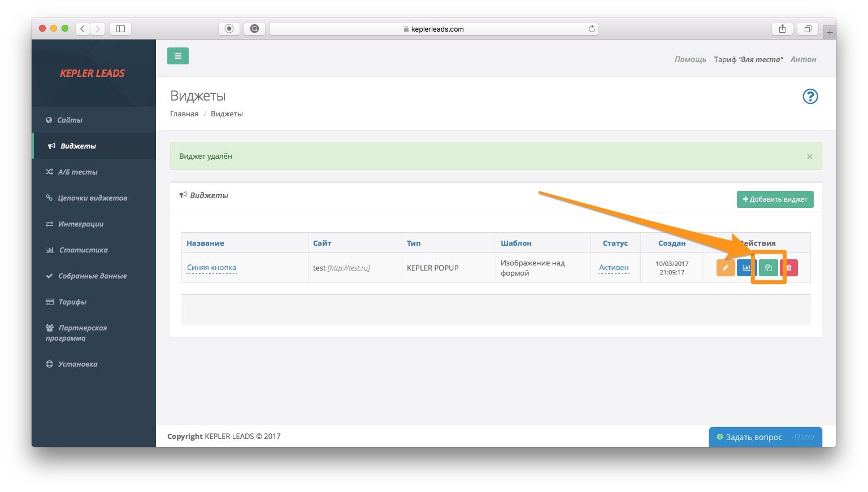Click the Главная breadcrumb link

184,114
